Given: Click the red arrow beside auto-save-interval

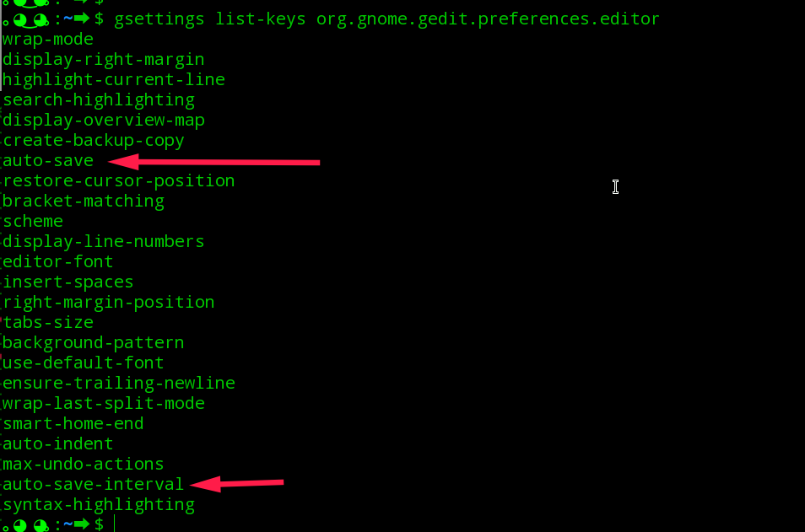Looking at the screenshot, I should [236, 483].
